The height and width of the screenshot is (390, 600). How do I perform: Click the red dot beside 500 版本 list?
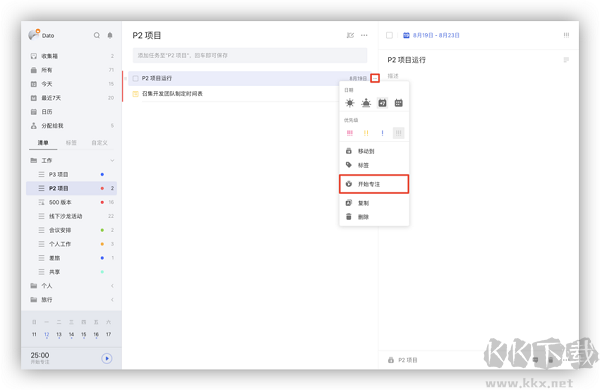point(102,202)
